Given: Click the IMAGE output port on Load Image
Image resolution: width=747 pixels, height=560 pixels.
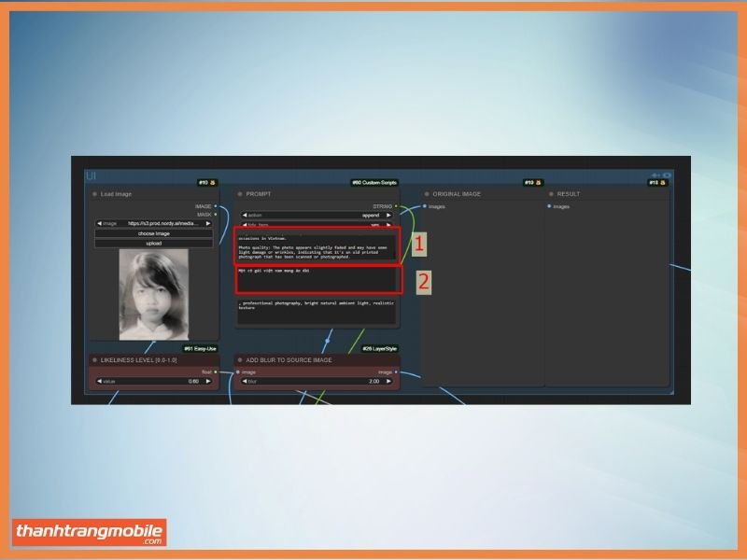Looking at the screenshot, I should tap(216, 206).
